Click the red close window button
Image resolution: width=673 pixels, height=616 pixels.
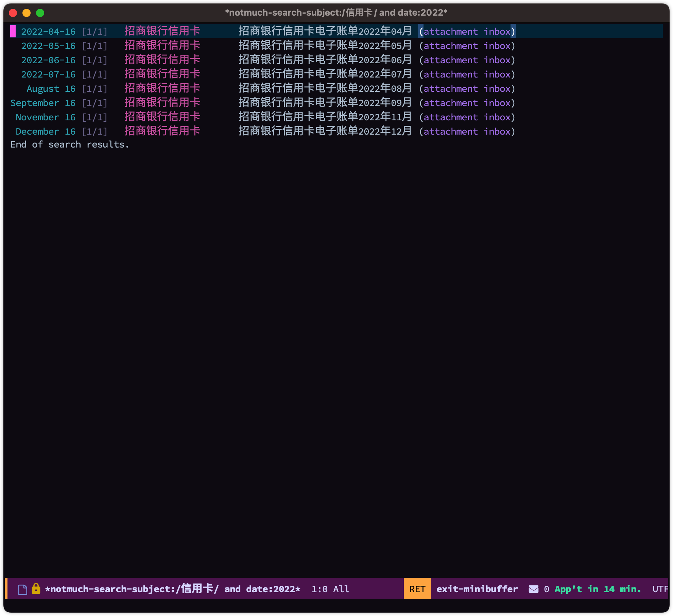click(13, 13)
